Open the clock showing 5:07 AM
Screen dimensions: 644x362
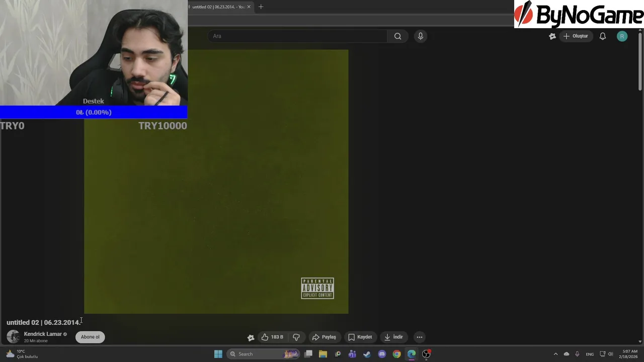(x=629, y=354)
